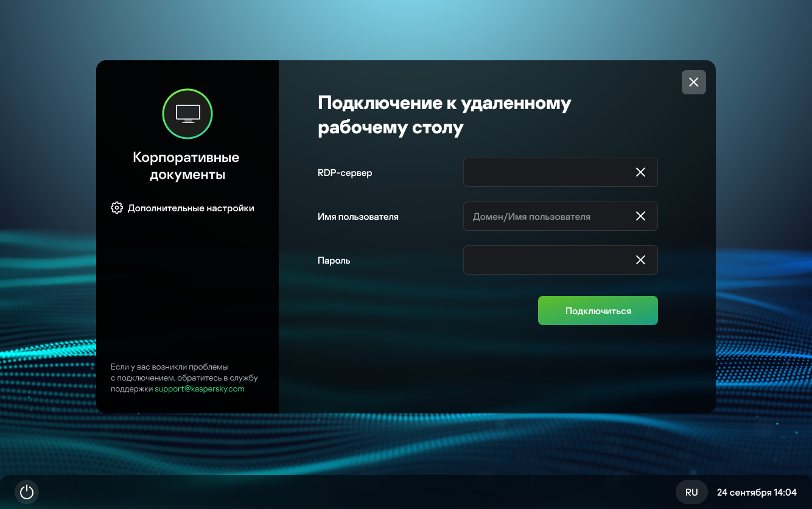Clear the RDP-сервер field with its X icon

[640, 172]
